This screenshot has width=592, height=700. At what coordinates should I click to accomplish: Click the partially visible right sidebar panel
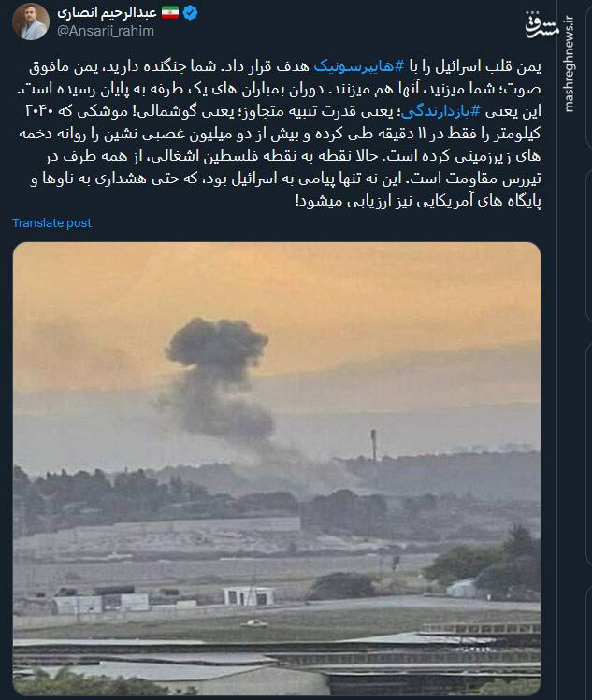[x=588, y=350]
